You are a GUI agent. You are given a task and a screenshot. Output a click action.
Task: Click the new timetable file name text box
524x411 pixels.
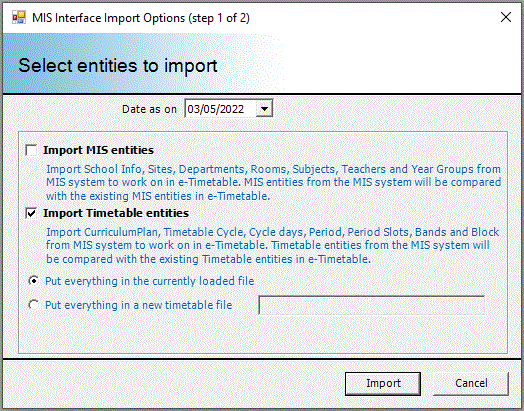pos(372,305)
